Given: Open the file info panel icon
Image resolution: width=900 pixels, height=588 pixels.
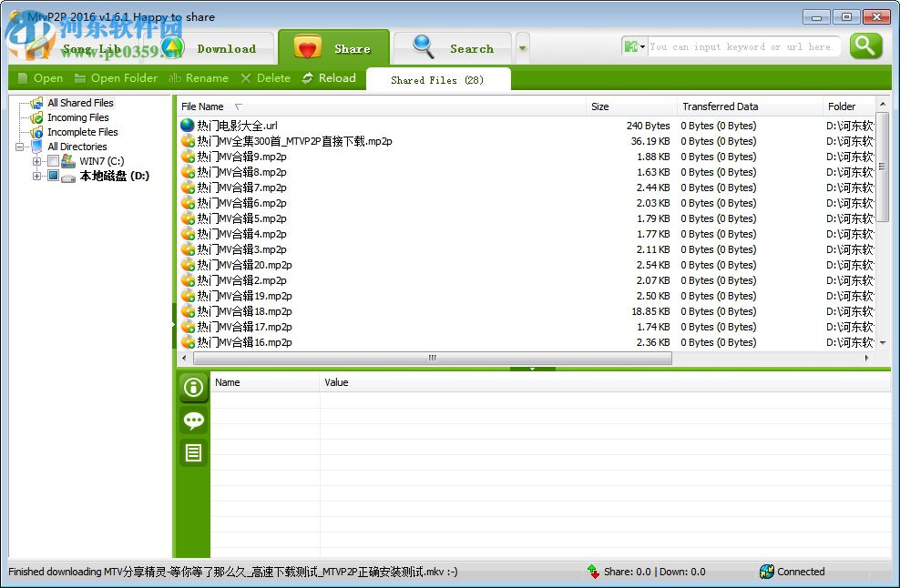Looking at the screenshot, I should (193, 387).
